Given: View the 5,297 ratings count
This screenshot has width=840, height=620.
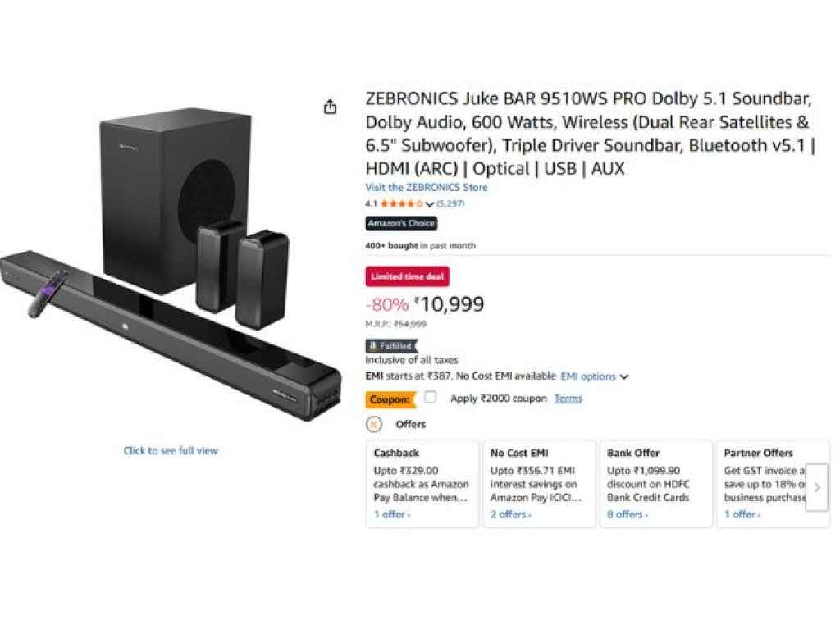Looking at the screenshot, I should tap(450, 203).
